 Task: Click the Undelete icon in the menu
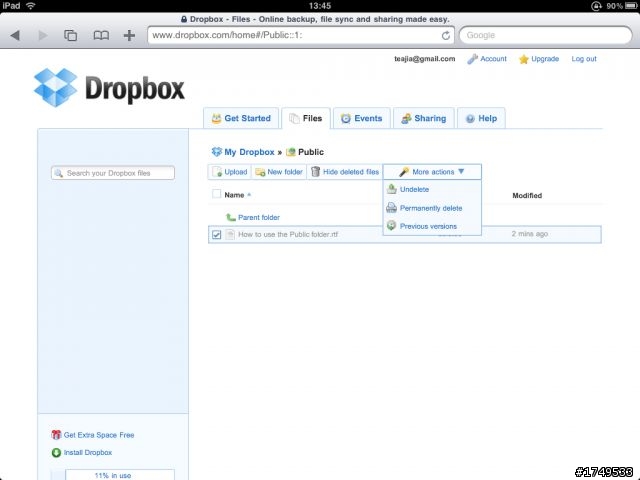click(x=391, y=189)
